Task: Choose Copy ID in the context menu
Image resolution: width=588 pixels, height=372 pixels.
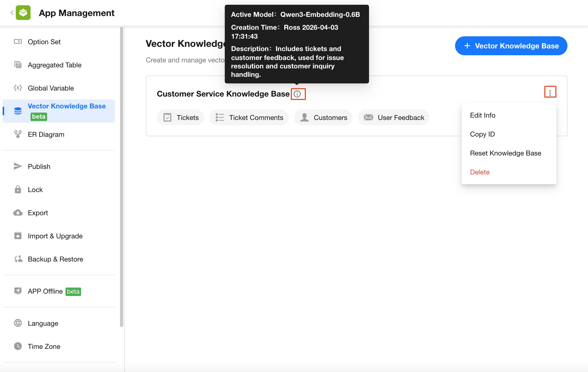Action: 482,134
